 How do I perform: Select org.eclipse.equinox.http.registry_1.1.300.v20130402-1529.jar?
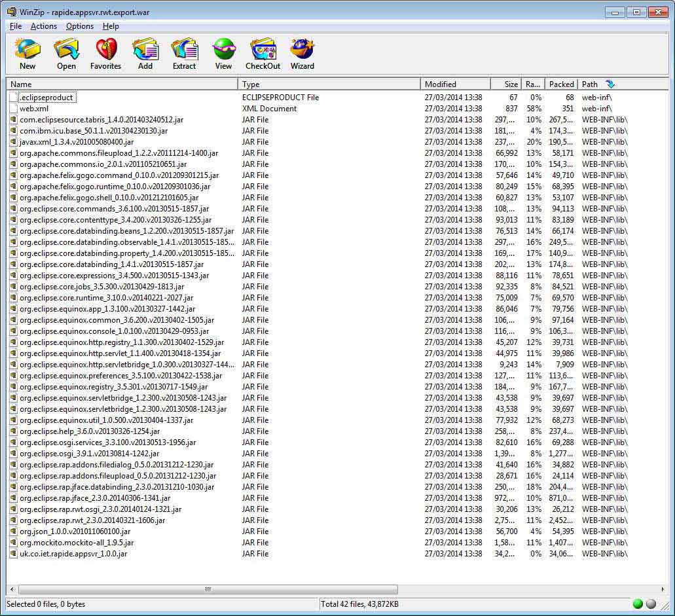click(122, 342)
